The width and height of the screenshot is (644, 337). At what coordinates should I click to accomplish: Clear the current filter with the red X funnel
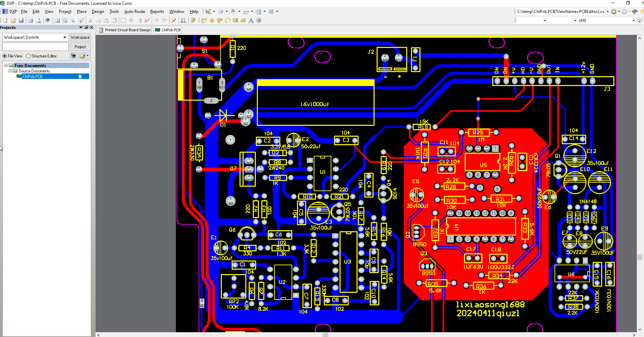pos(147,20)
